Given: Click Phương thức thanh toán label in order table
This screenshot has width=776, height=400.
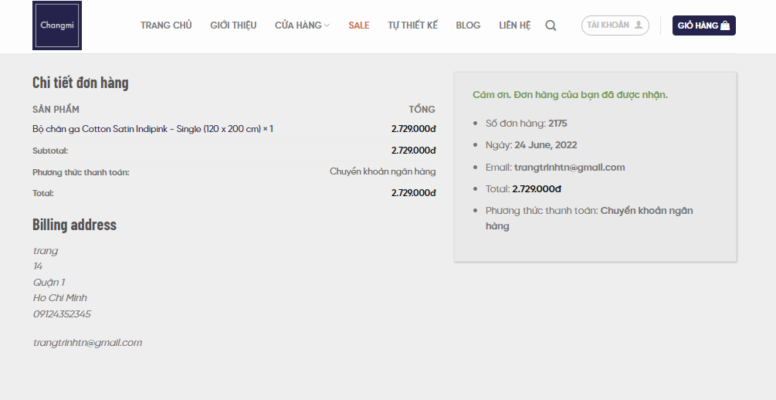Looking at the screenshot, I should [81, 172].
